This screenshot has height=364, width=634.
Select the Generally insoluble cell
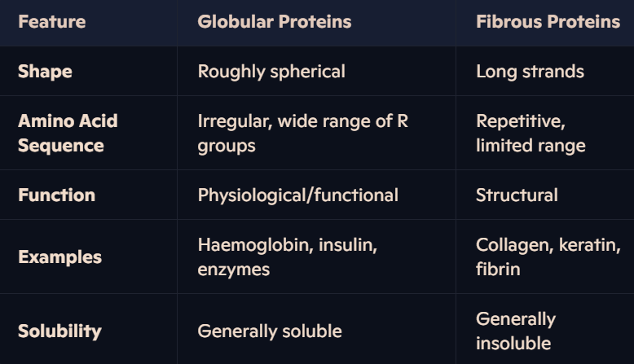click(x=516, y=331)
